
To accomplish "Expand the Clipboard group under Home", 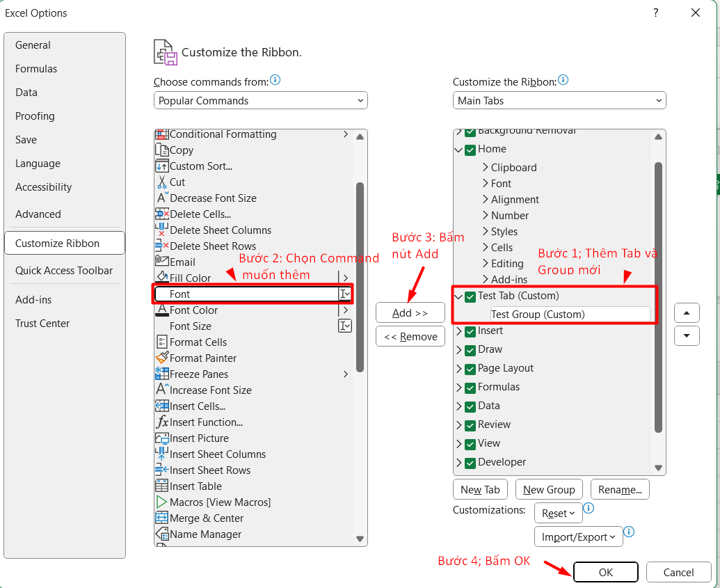I will [485, 167].
